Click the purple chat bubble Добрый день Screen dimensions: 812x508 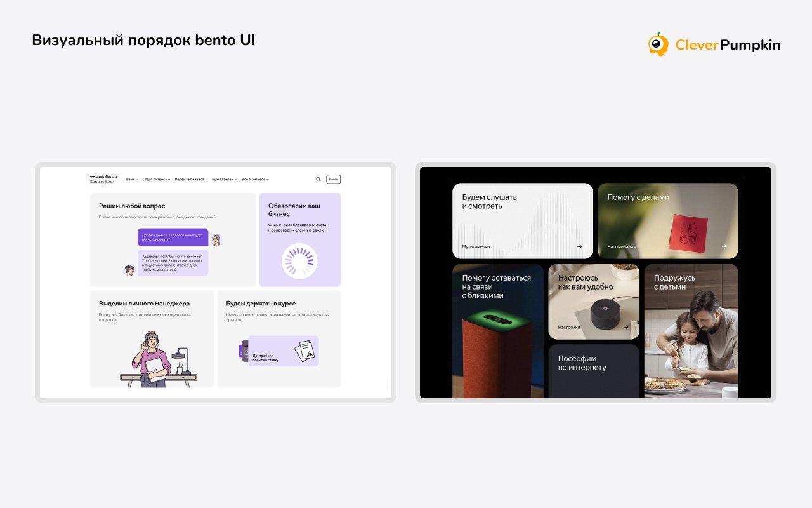[x=173, y=237]
